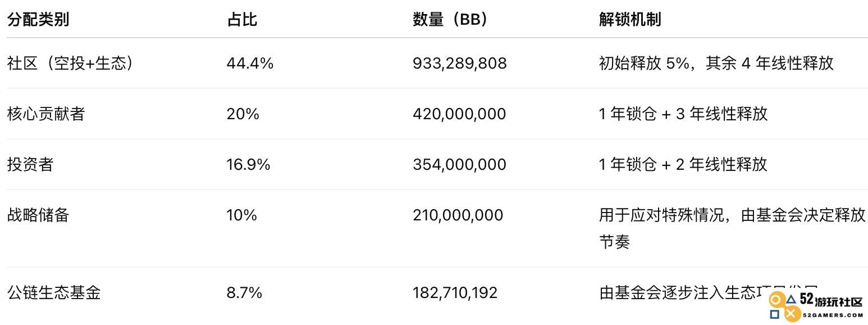Click the 354,000,000 quantity cell
The height and width of the screenshot is (325, 868).
coord(459,164)
